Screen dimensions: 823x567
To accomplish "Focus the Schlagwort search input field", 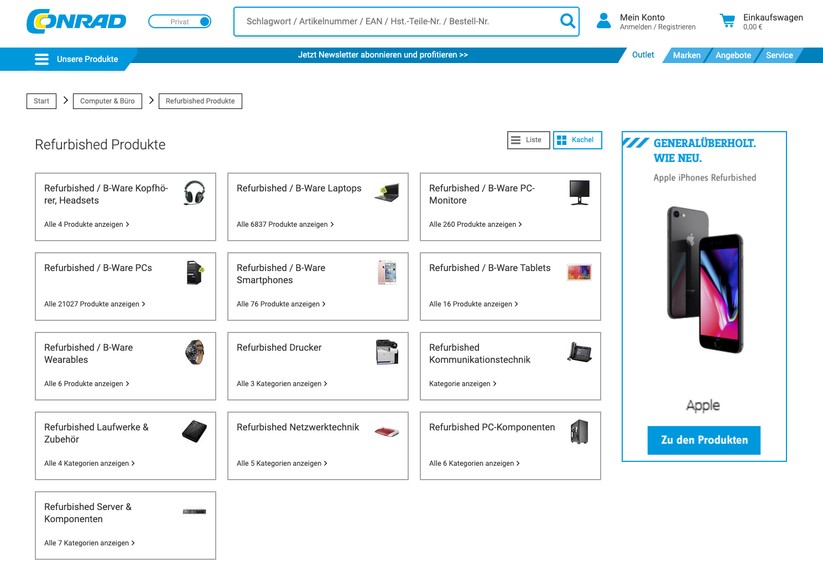I will tap(399, 22).
